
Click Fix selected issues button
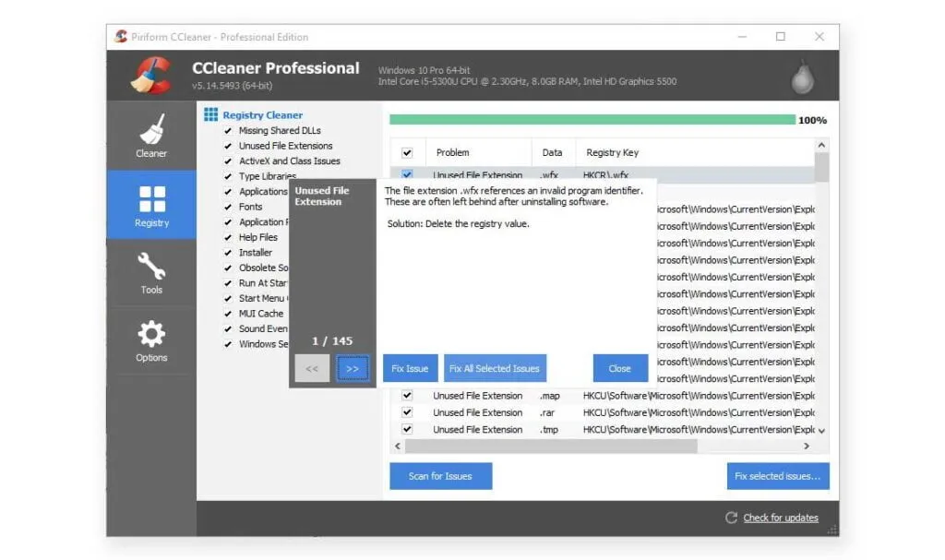[x=777, y=476]
